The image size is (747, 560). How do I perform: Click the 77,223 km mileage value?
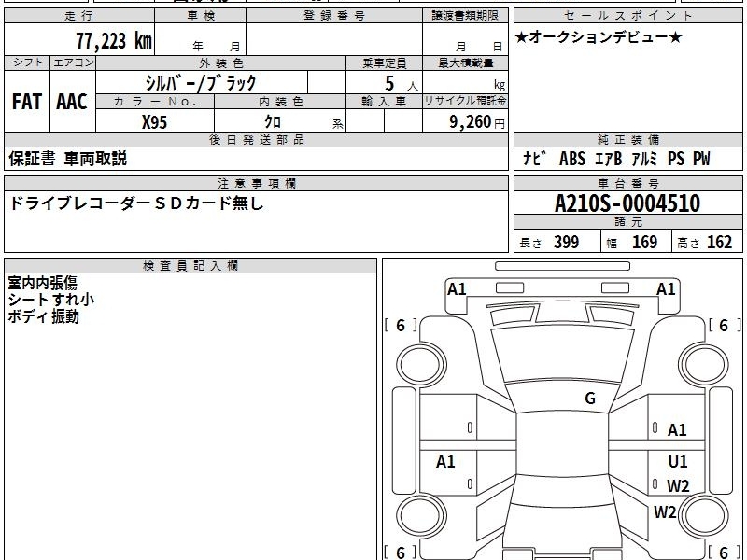114,40
